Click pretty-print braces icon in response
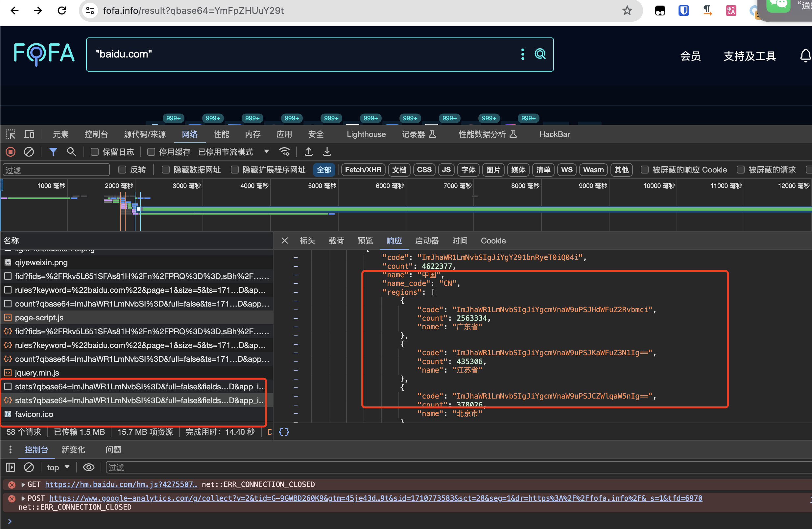The height and width of the screenshot is (529, 812). [x=284, y=432]
